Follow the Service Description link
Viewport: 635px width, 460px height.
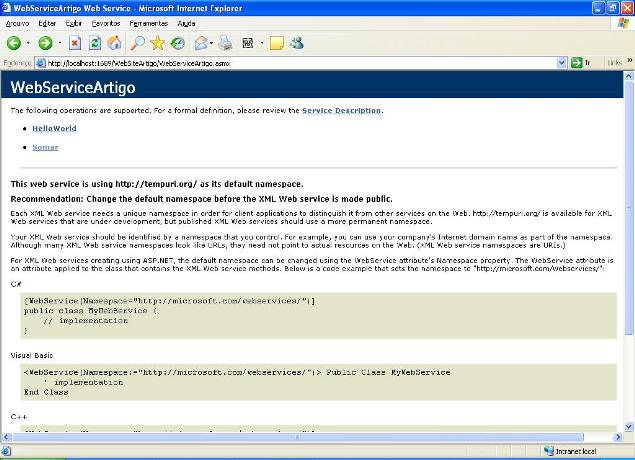[x=341, y=110]
